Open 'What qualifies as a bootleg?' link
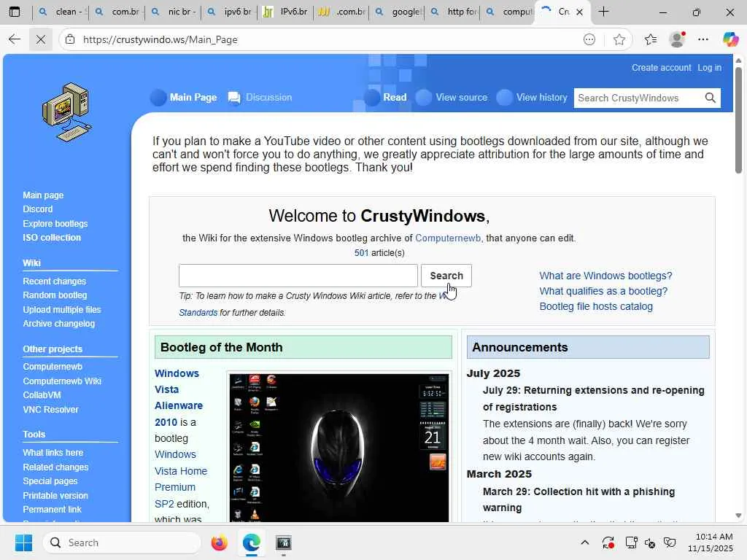Screen dimensions: 747x560 point(603,291)
